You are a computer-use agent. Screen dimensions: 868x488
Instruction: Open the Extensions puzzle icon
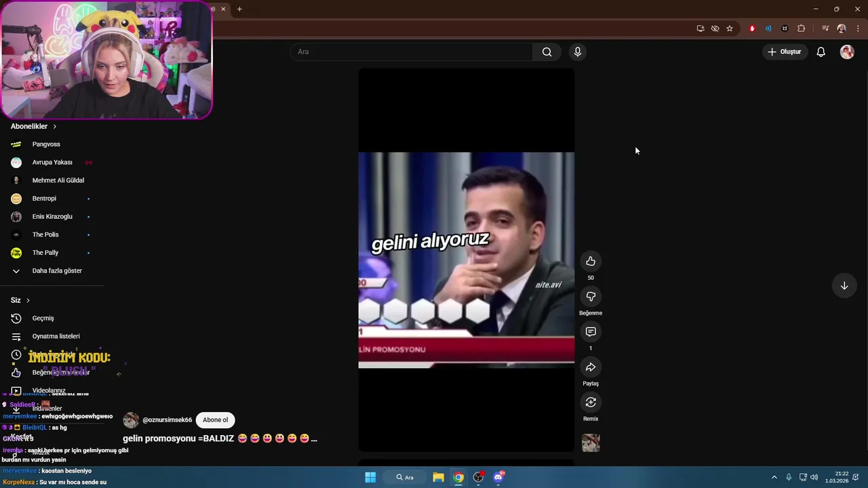[x=802, y=28]
